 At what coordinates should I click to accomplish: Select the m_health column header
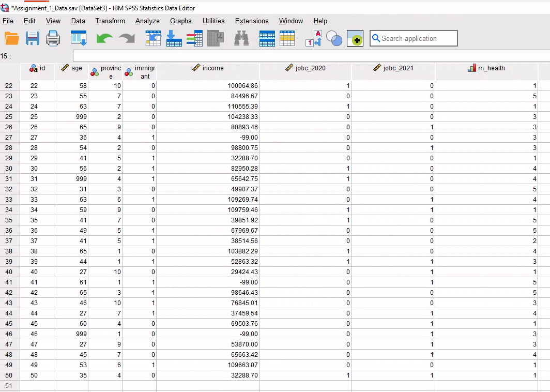click(486, 68)
